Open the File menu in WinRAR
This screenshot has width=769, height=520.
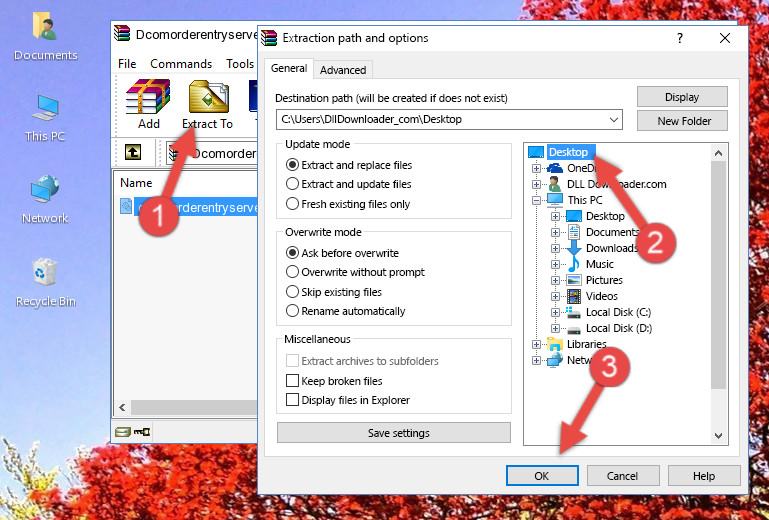click(x=127, y=64)
